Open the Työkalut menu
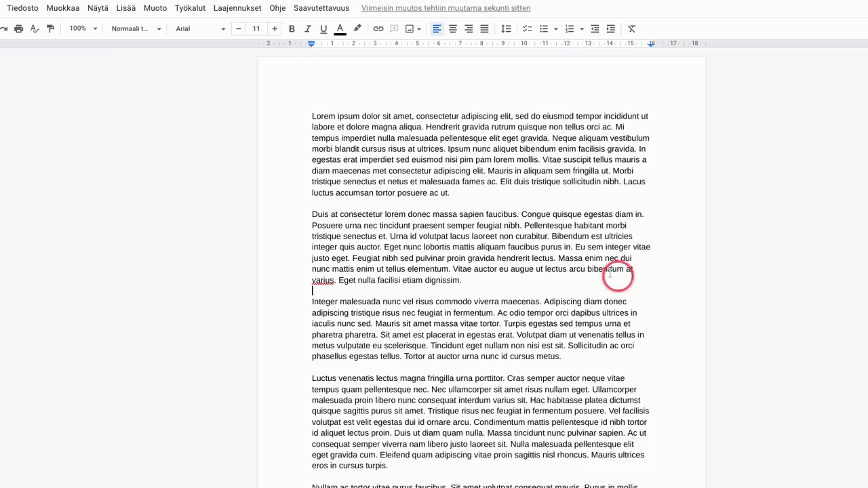868x488 pixels. [190, 8]
